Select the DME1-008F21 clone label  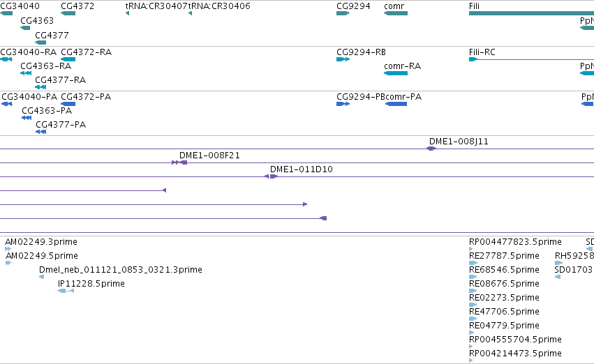pos(209,155)
